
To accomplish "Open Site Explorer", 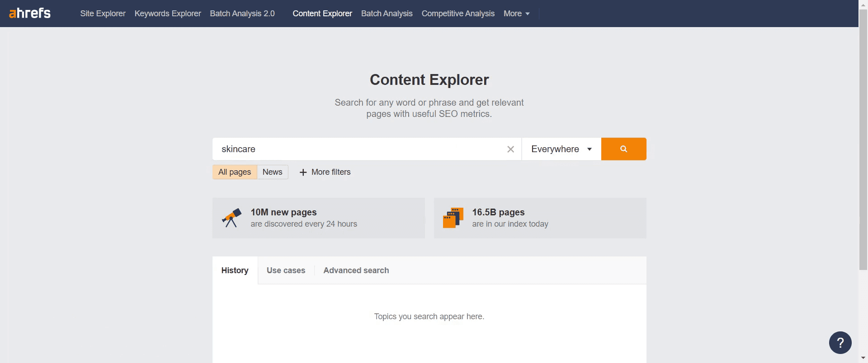I will 103,14.
